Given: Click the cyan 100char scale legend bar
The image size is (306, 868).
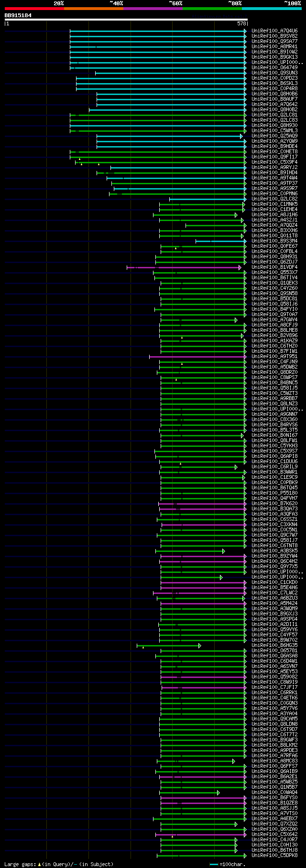Looking at the screenshot, I should (x=214, y=864).
